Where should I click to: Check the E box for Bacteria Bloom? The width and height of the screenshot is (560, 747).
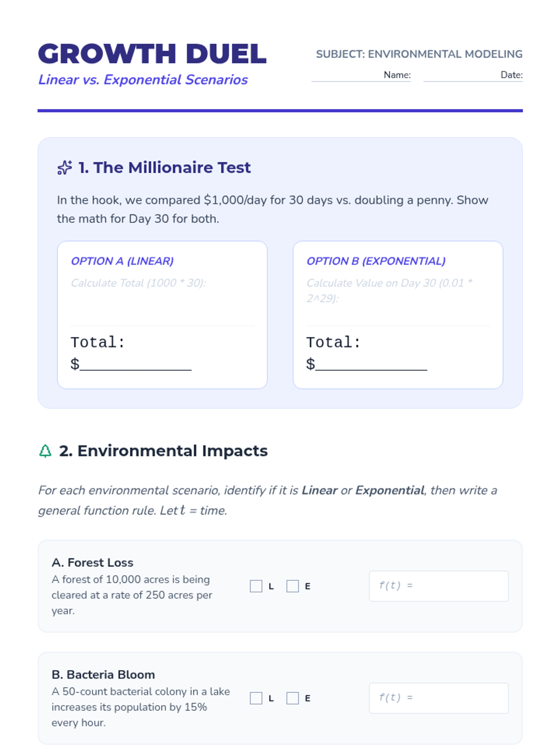click(x=293, y=698)
